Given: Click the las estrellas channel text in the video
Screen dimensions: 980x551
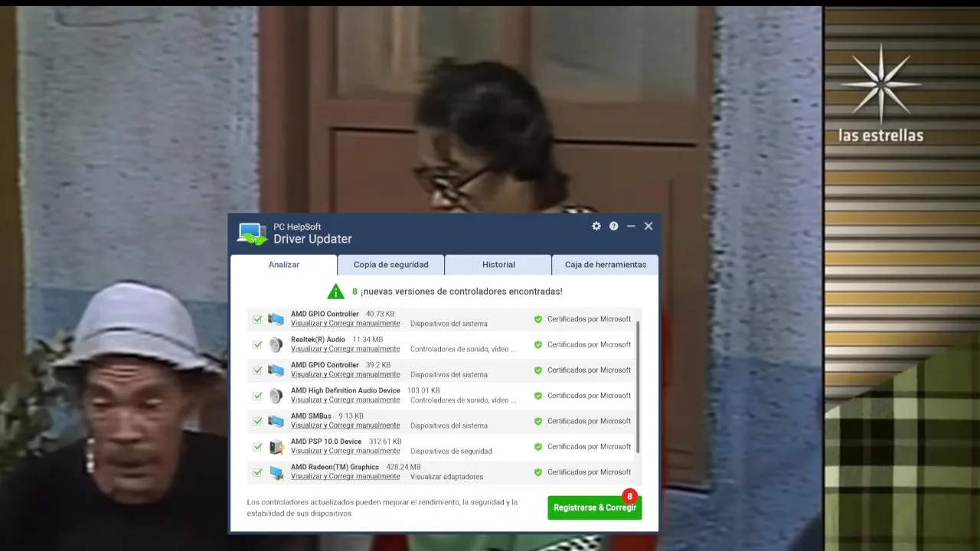Looking at the screenshot, I should (x=880, y=135).
